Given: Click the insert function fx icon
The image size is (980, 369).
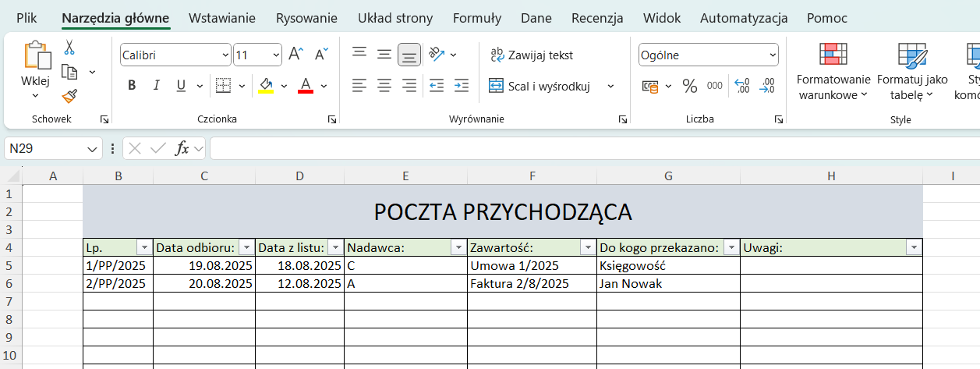Looking at the screenshot, I should pos(182,148).
